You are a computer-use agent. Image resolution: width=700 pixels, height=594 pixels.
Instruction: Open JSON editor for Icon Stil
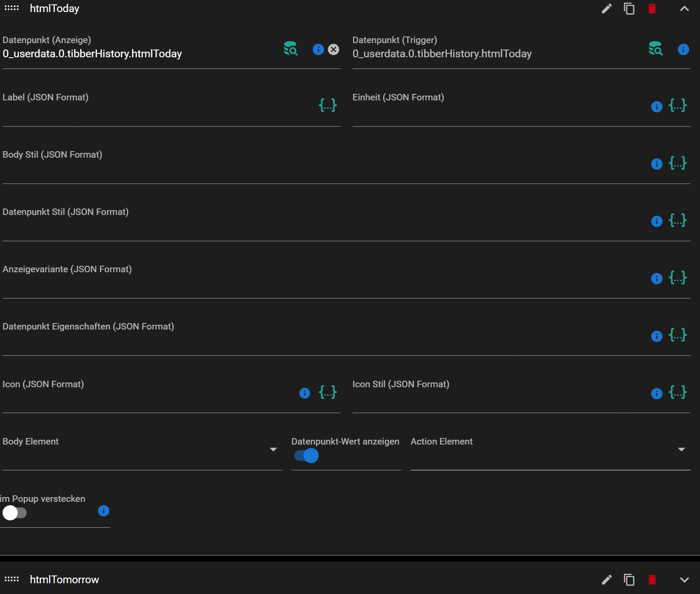click(x=678, y=392)
